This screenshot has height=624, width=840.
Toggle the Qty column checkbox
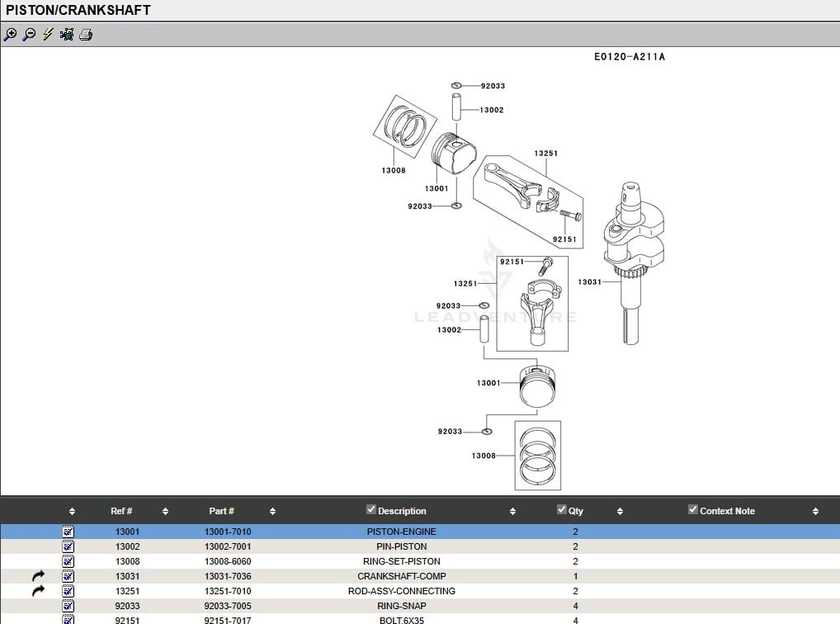[x=562, y=510]
